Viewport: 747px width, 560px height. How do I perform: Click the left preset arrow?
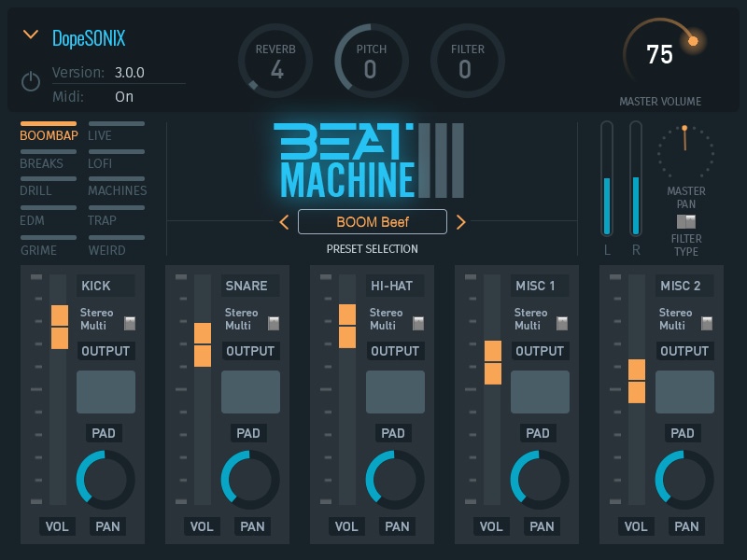pyautogui.click(x=283, y=222)
